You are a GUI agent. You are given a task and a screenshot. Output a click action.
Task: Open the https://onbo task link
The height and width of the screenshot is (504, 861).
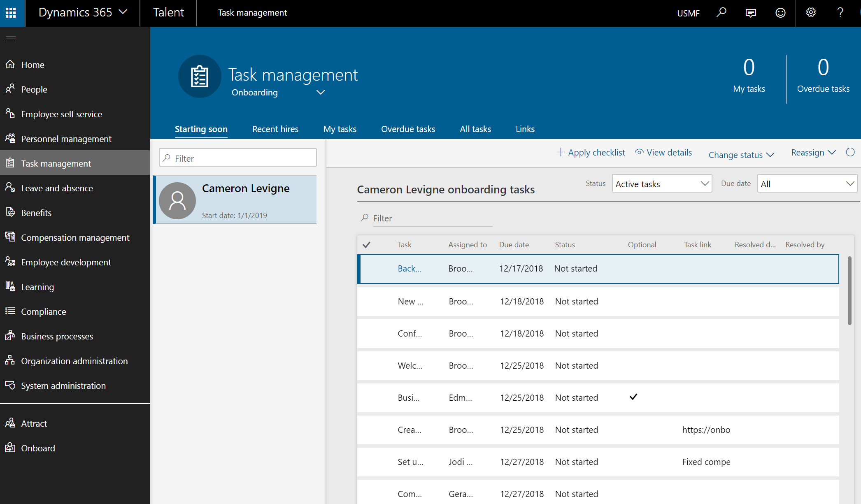click(x=706, y=430)
